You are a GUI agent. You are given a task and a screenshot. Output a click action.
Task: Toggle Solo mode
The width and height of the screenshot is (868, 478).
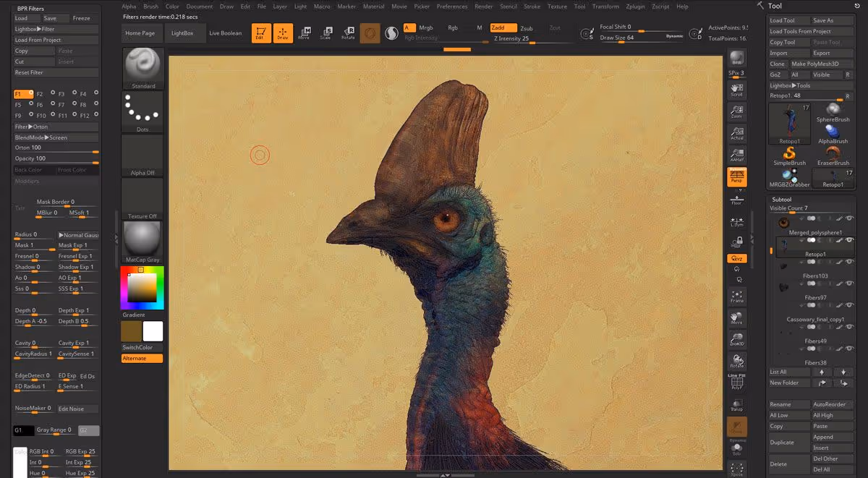tap(736, 448)
